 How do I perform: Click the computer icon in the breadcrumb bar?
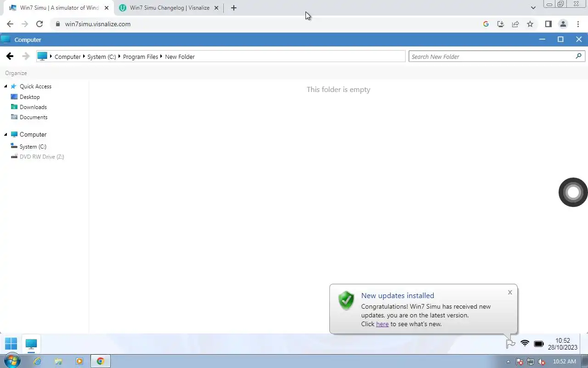42,56
